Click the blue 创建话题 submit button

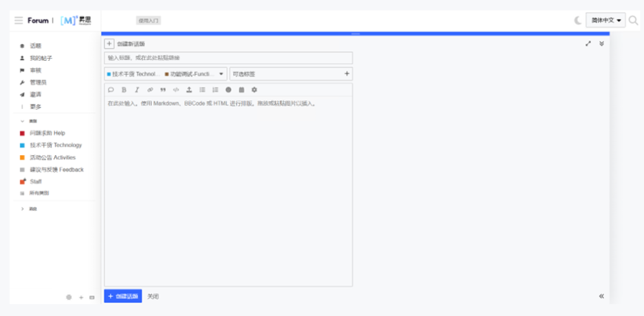click(x=123, y=296)
